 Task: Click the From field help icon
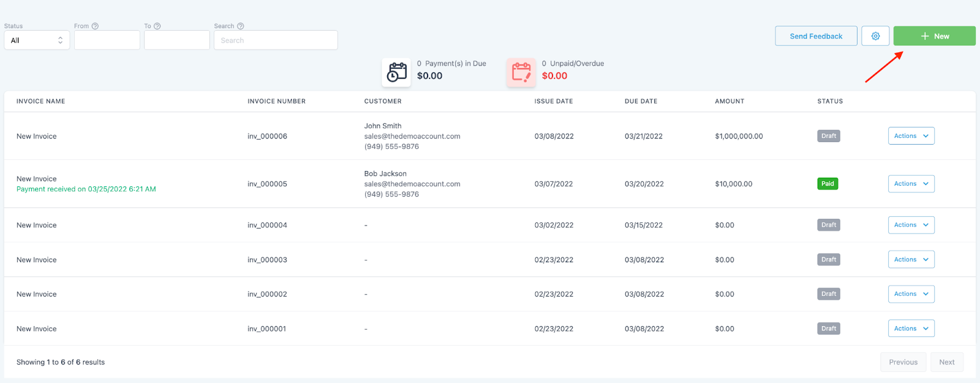point(95,26)
